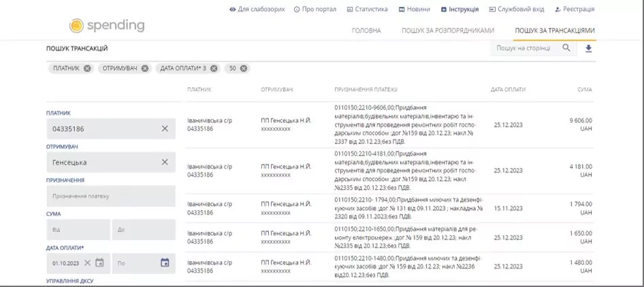Clear the Отримувач field with X icon
Screen dimensions: 644x287
(165, 162)
